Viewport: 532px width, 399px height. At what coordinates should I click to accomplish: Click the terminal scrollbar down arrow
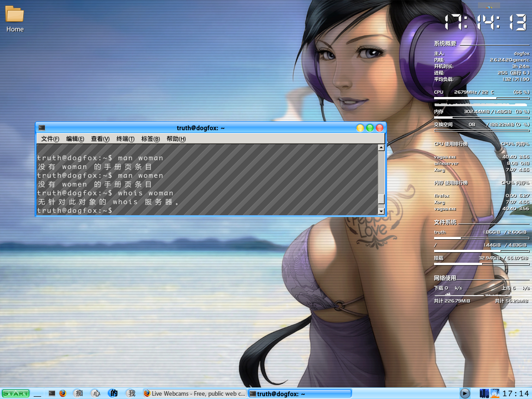(381, 212)
